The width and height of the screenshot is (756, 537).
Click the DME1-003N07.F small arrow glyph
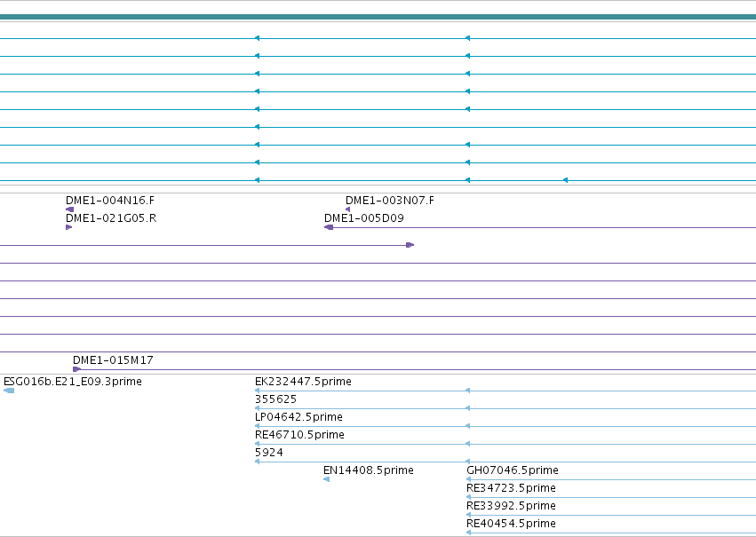click(x=347, y=209)
